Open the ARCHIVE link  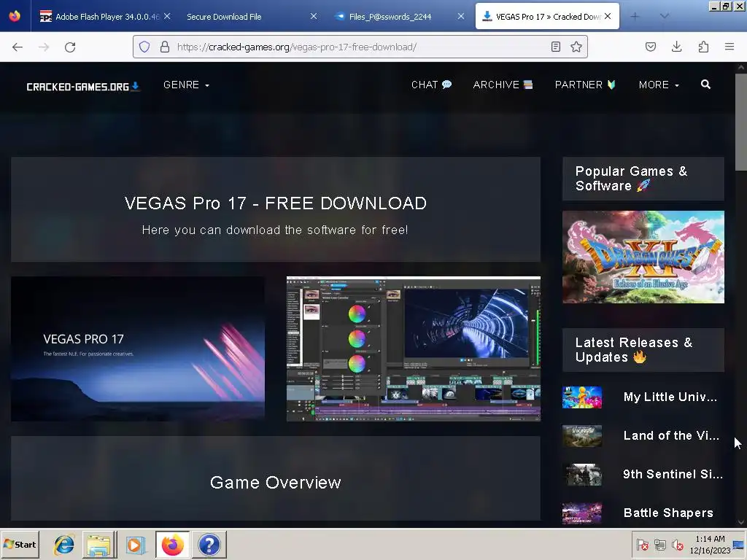pos(503,85)
